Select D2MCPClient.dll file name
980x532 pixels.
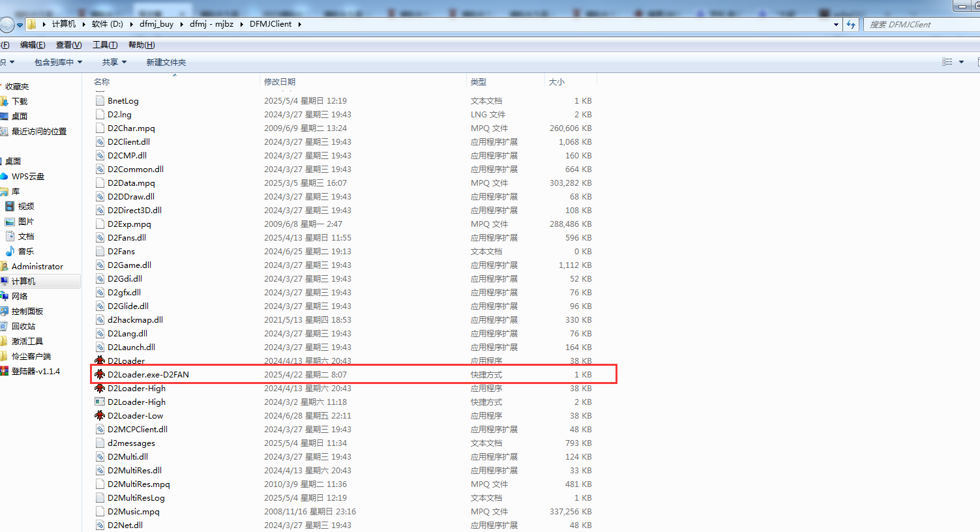(138, 430)
